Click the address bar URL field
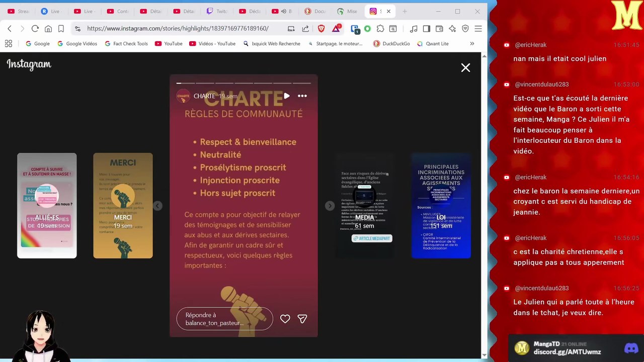 click(x=178, y=29)
